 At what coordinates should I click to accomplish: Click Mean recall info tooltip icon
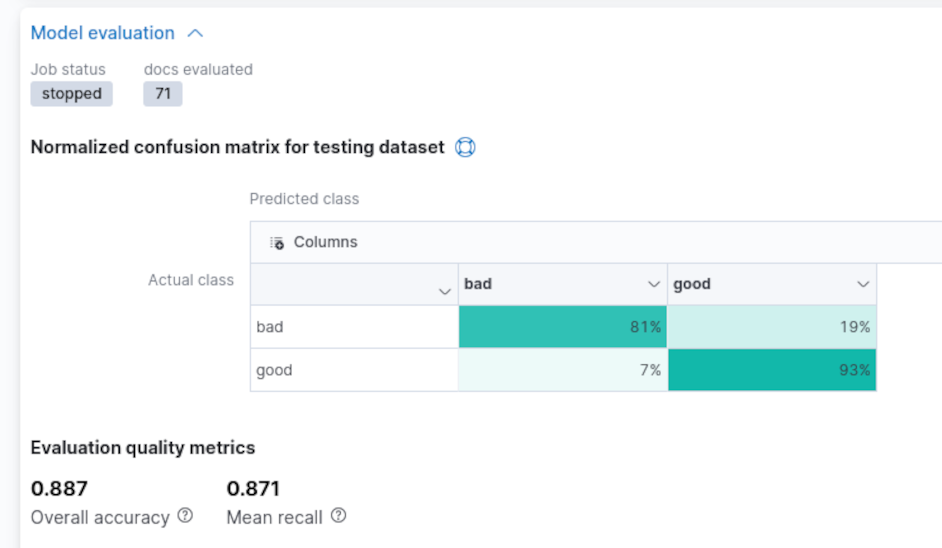pos(339,516)
